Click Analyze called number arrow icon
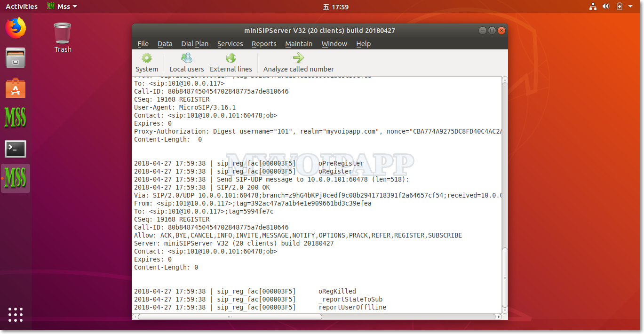Viewport: 644px width, 334px height. coord(298,58)
